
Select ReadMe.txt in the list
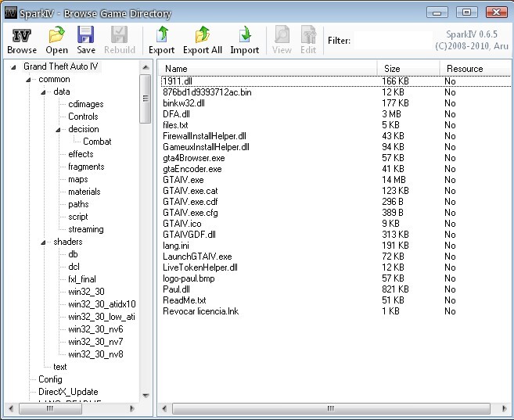pyautogui.click(x=184, y=300)
